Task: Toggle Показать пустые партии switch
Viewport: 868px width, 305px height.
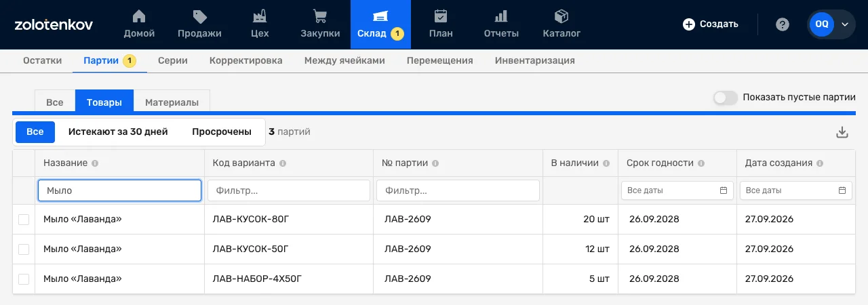Action: [x=725, y=98]
